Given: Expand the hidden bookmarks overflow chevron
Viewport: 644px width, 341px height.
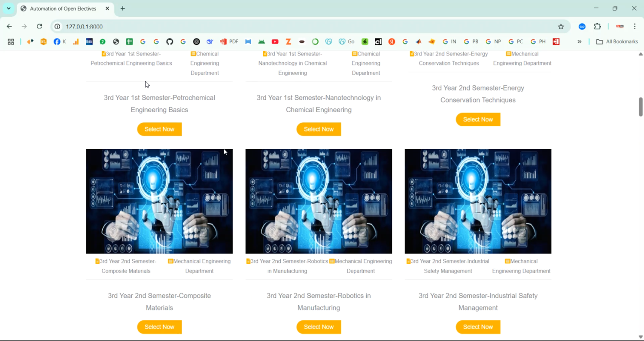Looking at the screenshot, I should point(579,42).
